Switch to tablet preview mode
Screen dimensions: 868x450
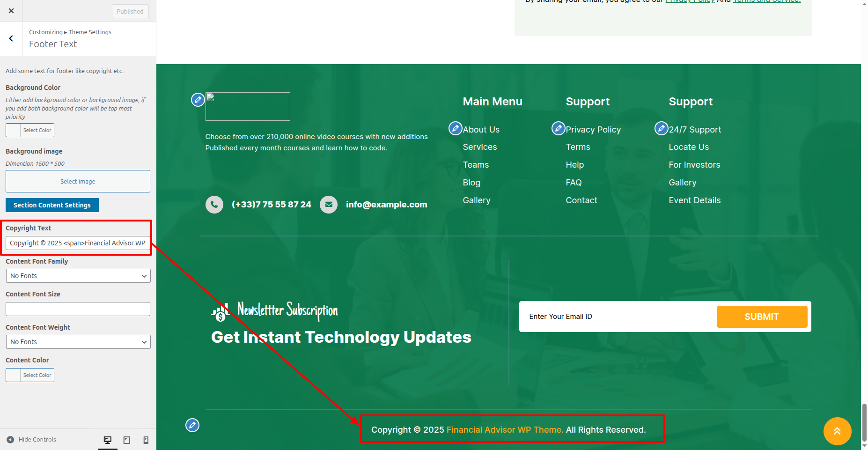[127, 440]
